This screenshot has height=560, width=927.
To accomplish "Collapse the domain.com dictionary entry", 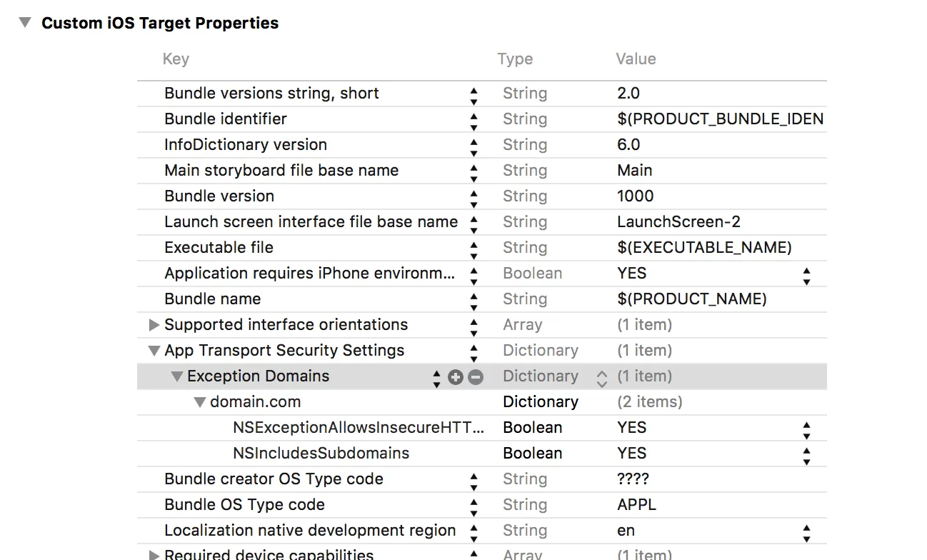I will [x=200, y=402].
